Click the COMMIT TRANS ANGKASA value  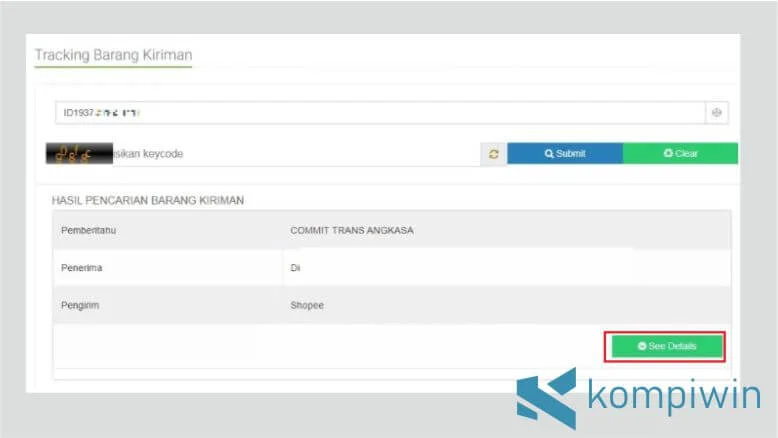[352, 230]
